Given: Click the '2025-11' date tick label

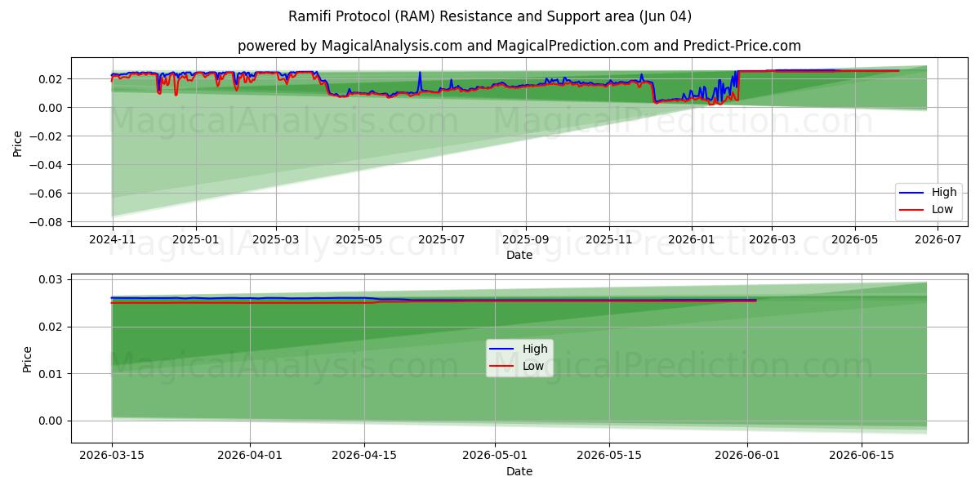Looking at the screenshot, I should click(x=609, y=239).
